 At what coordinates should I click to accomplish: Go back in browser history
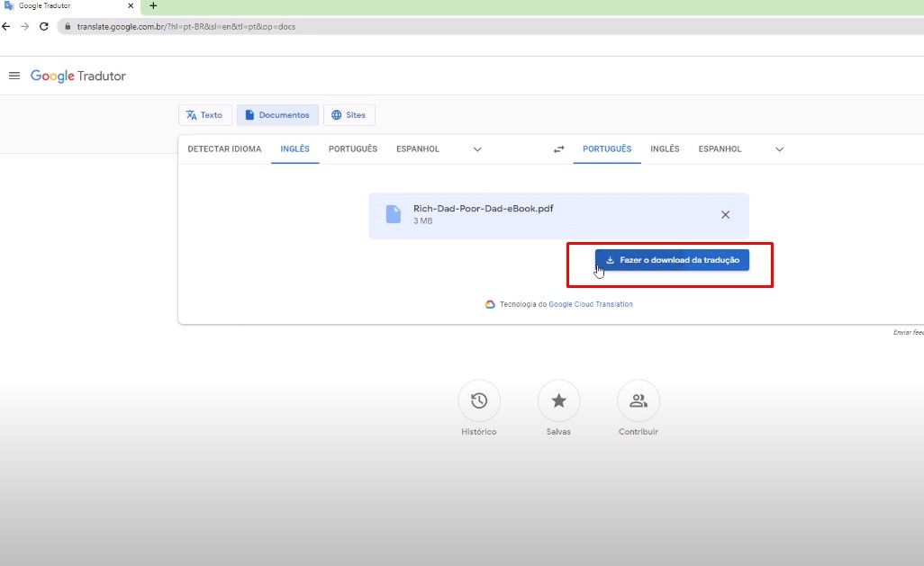6,26
